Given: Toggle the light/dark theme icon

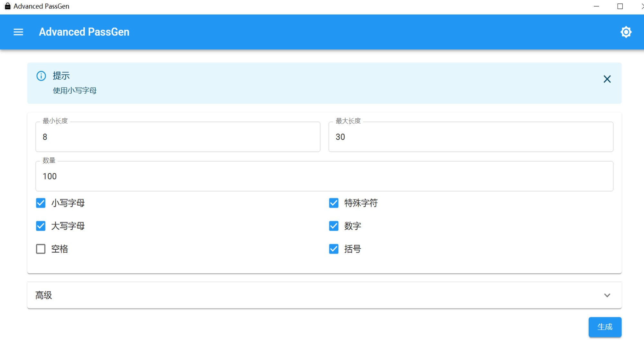Looking at the screenshot, I should 626,32.
